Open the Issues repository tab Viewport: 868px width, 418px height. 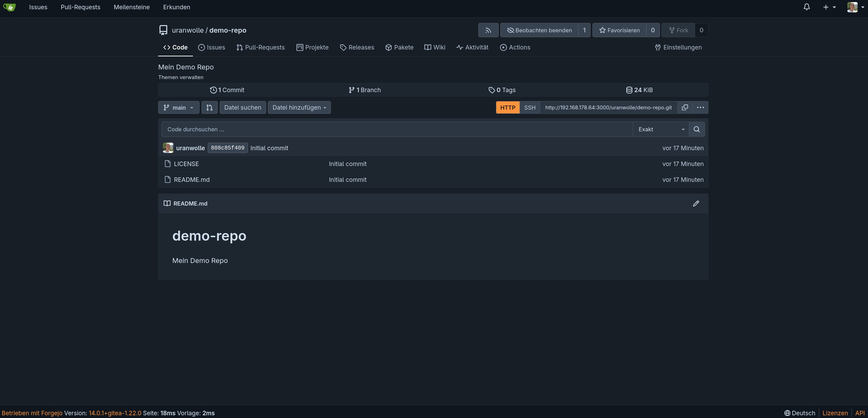211,47
